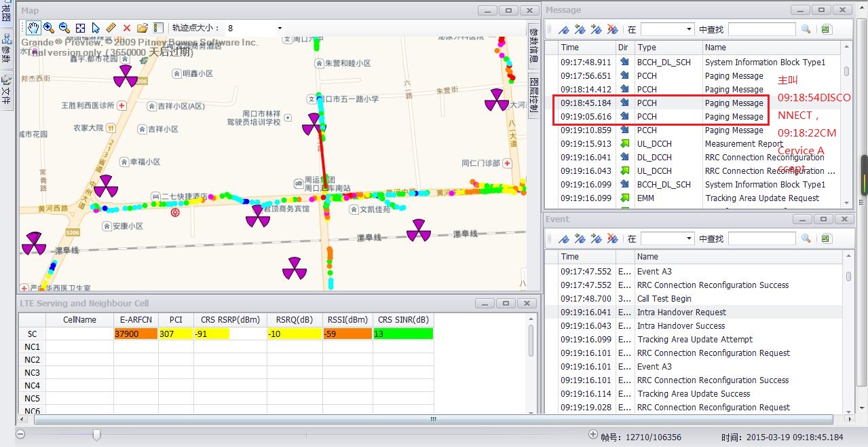Move the playback slider handle at the bottom
Screen dimensions: 868x447
coord(96,435)
